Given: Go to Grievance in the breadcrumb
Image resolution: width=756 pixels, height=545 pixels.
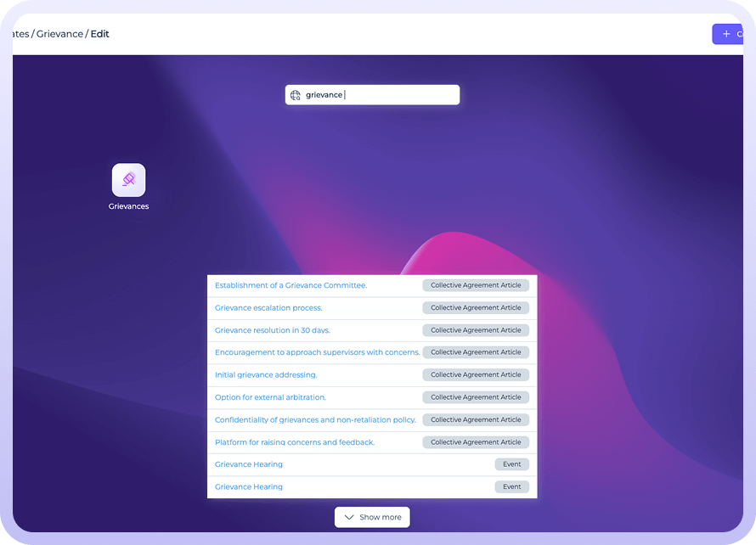Looking at the screenshot, I should (59, 34).
